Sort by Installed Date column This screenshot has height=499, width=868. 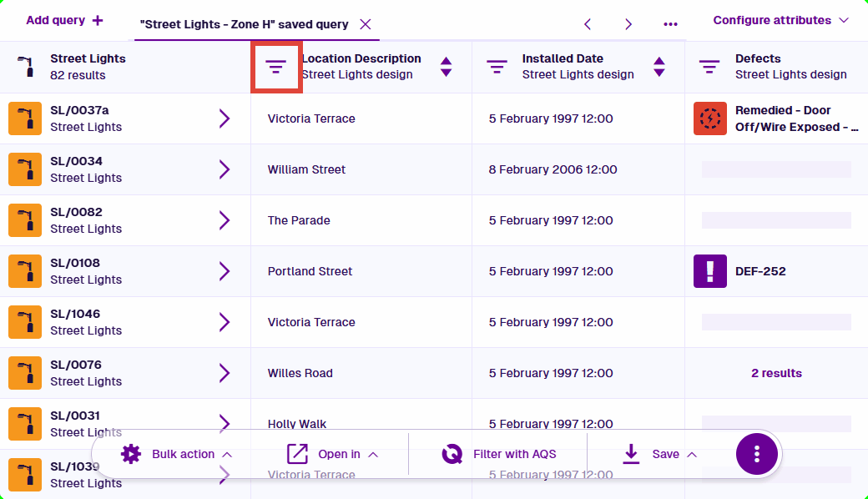[659, 67]
